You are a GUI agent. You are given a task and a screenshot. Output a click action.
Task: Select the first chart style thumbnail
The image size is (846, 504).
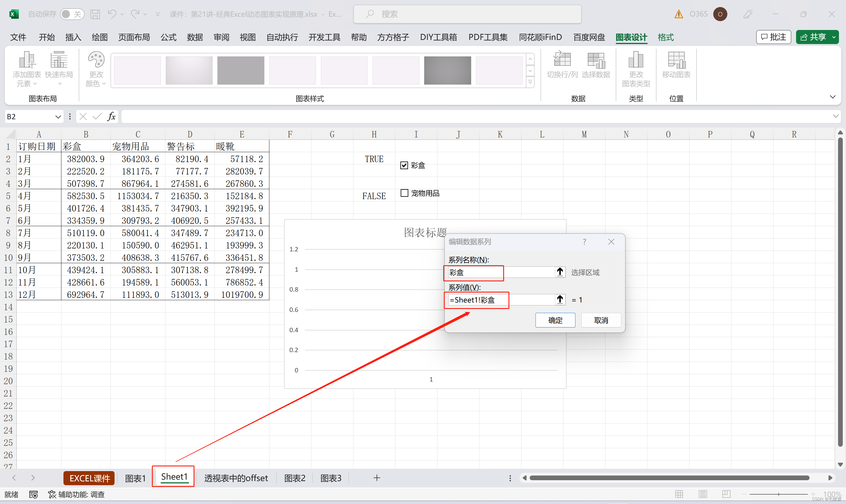click(137, 70)
